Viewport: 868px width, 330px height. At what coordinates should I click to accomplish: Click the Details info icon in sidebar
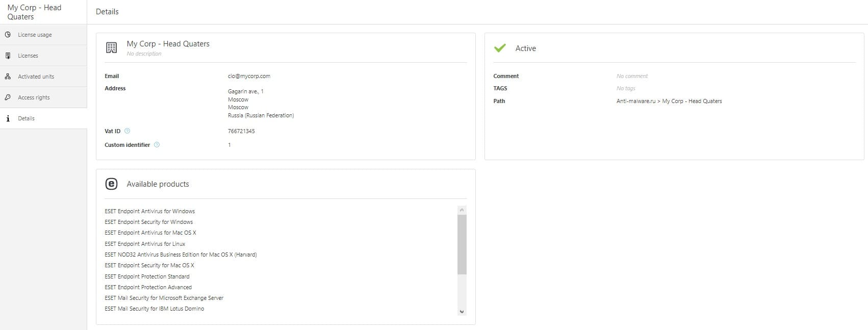8,118
